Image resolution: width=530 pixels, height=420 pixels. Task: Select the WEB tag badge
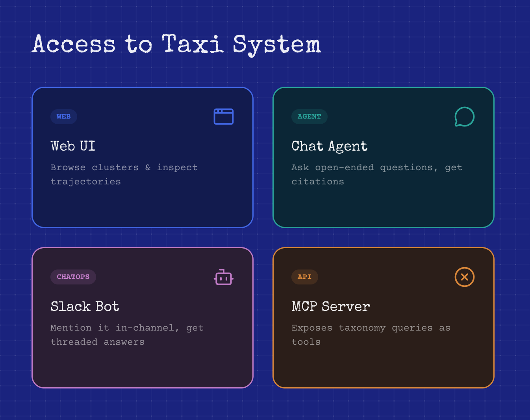pos(64,117)
